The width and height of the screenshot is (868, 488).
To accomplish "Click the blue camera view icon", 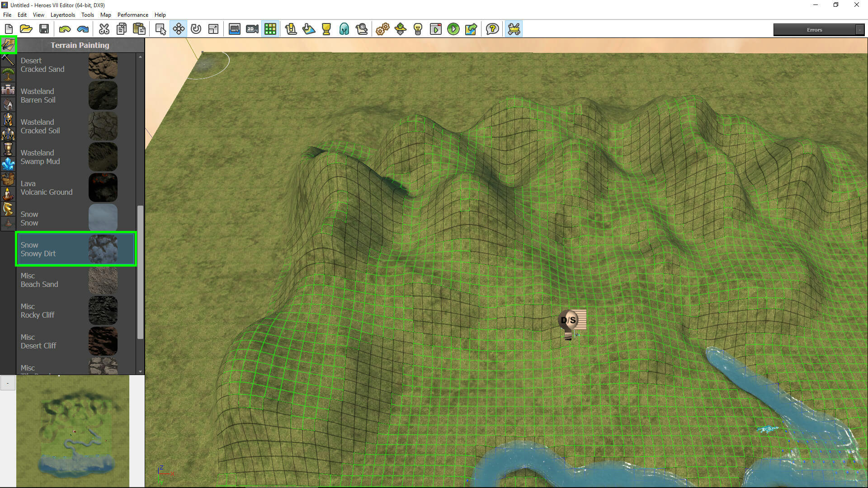I will coord(234,29).
